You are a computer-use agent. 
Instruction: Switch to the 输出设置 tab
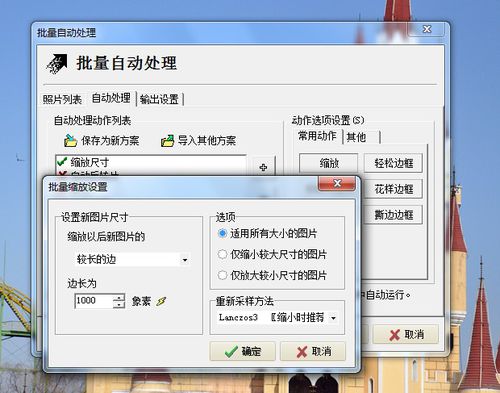[159, 99]
